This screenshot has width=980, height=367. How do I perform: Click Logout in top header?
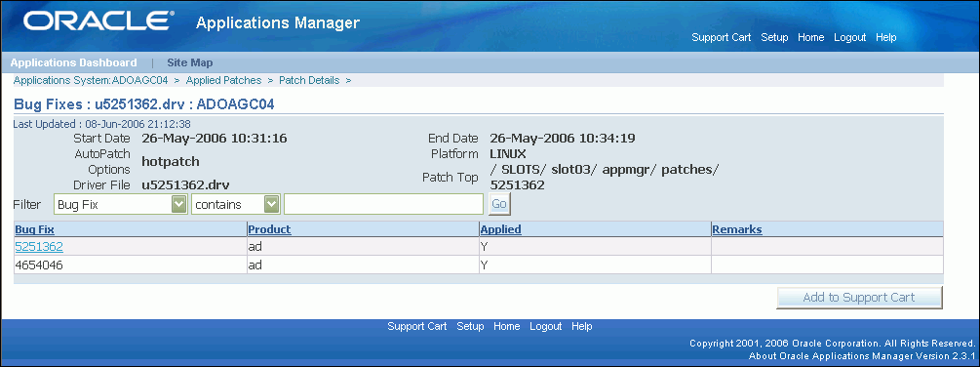pos(850,37)
